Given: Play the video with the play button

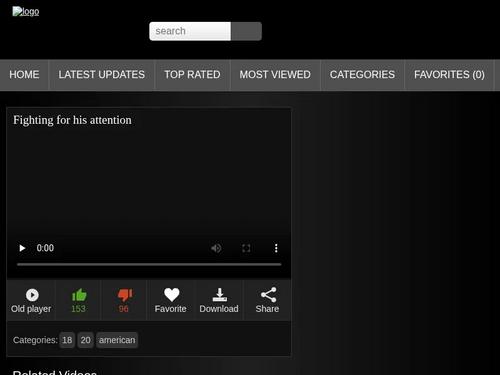Looking at the screenshot, I should (x=22, y=248).
